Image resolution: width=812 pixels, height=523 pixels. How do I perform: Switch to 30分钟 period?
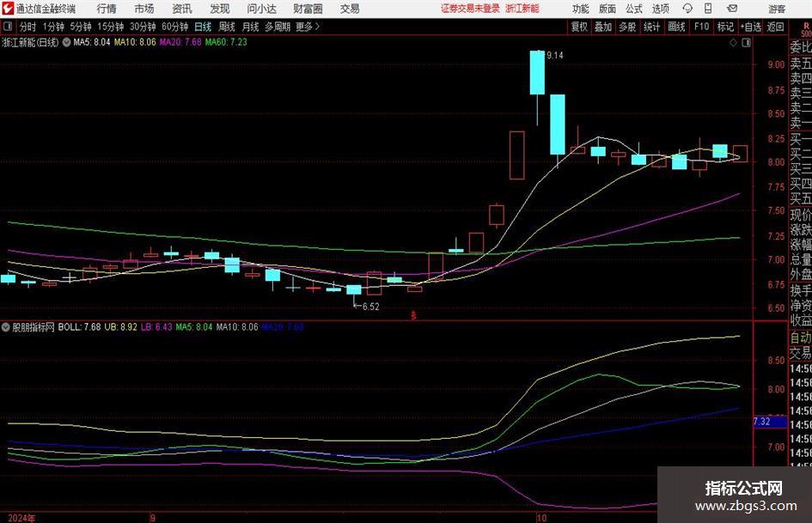click(x=143, y=27)
